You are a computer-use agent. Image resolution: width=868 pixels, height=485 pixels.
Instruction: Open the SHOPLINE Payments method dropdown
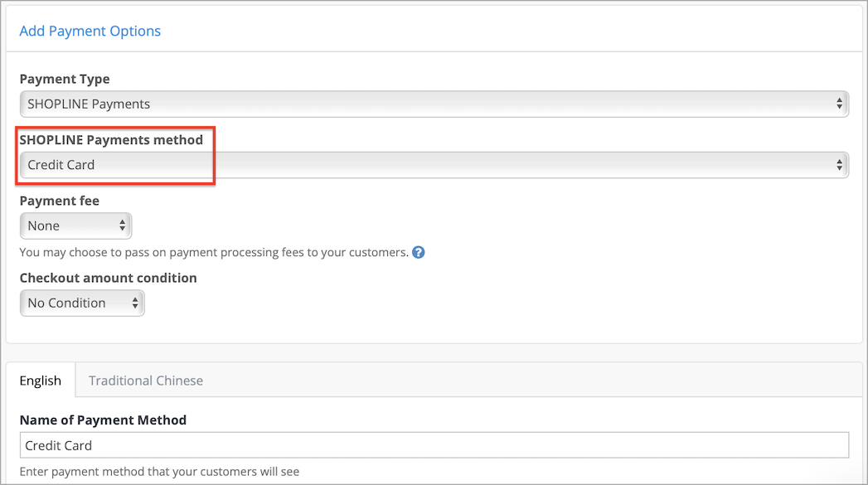tap(434, 165)
